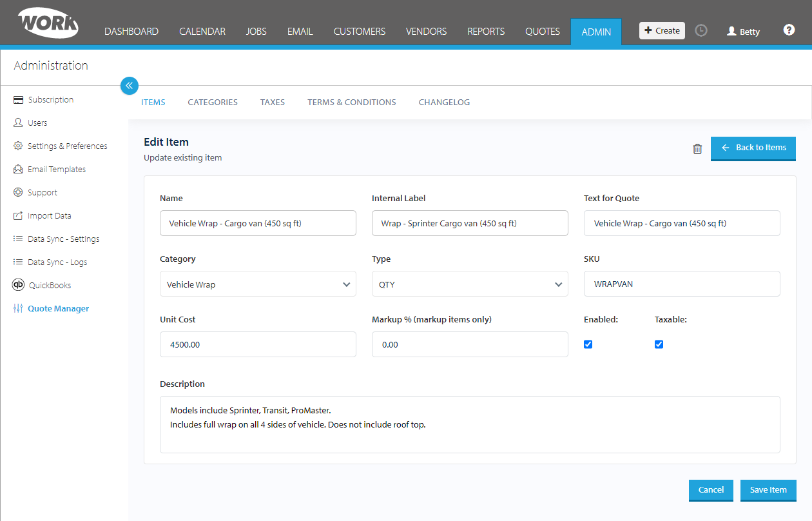The width and height of the screenshot is (812, 521).
Task: Go Back to Items button
Action: point(753,148)
